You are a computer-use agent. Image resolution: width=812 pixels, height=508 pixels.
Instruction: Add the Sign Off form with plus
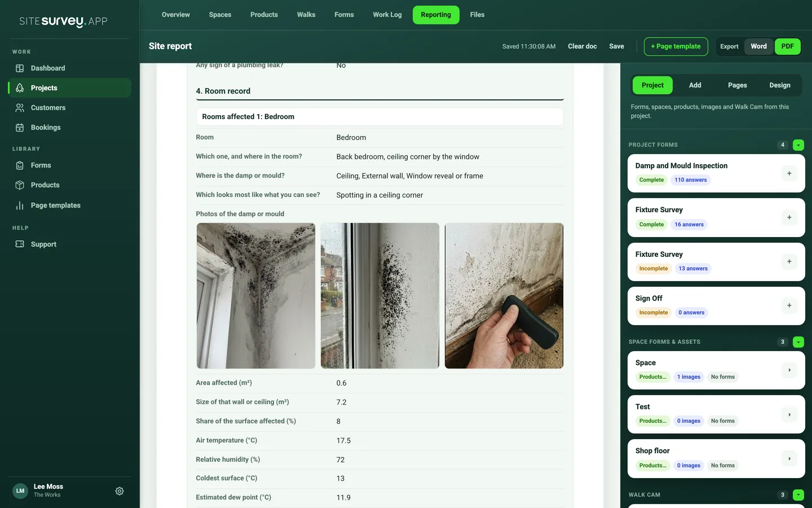(789, 305)
